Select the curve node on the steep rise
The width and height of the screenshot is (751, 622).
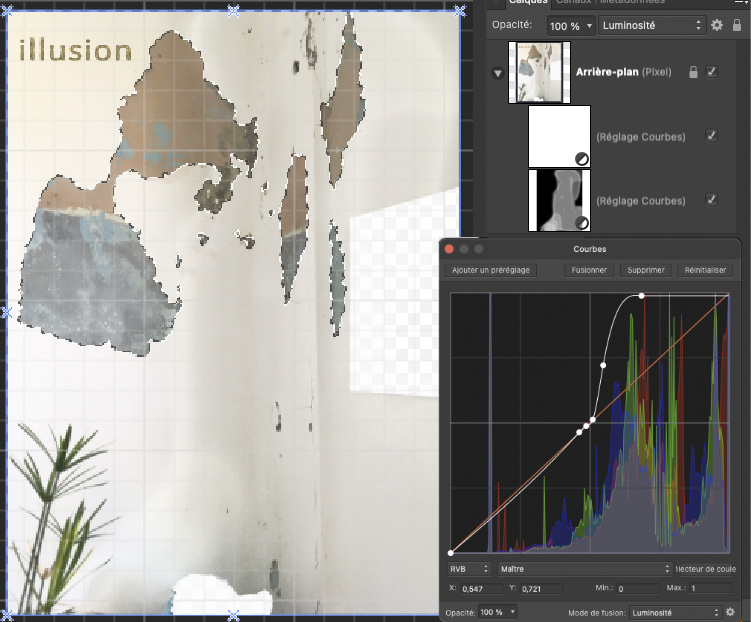[x=603, y=365]
